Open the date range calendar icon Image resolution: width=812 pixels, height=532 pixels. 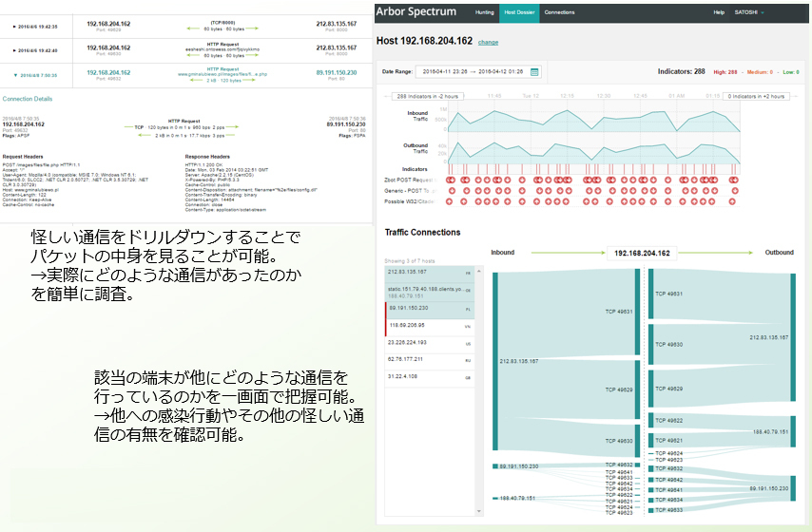(534, 72)
